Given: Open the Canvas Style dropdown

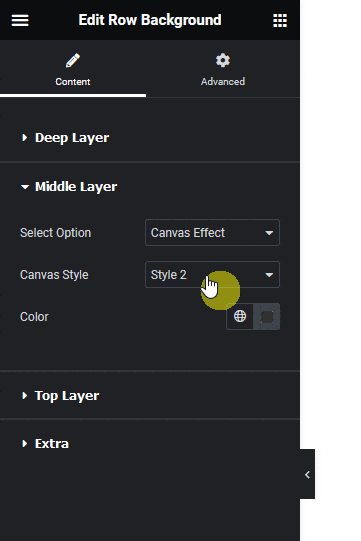Looking at the screenshot, I should (212, 275).
